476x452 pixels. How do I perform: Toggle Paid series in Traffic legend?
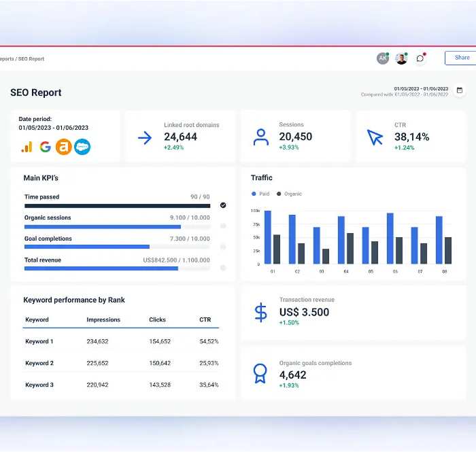click(x=260, y=194)
